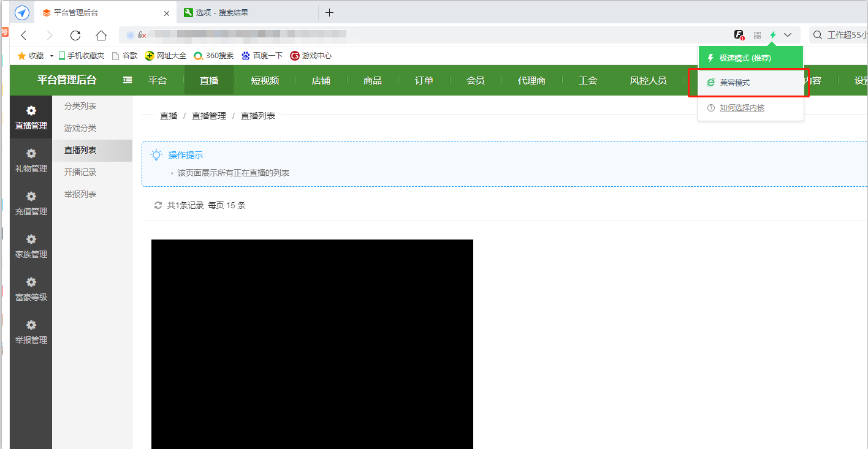Image resolution: width=868 pixels, height=449 pixels.
Task: Switch to the 短视频 tab
Action: pyautogui.click(x=264, y=80)
